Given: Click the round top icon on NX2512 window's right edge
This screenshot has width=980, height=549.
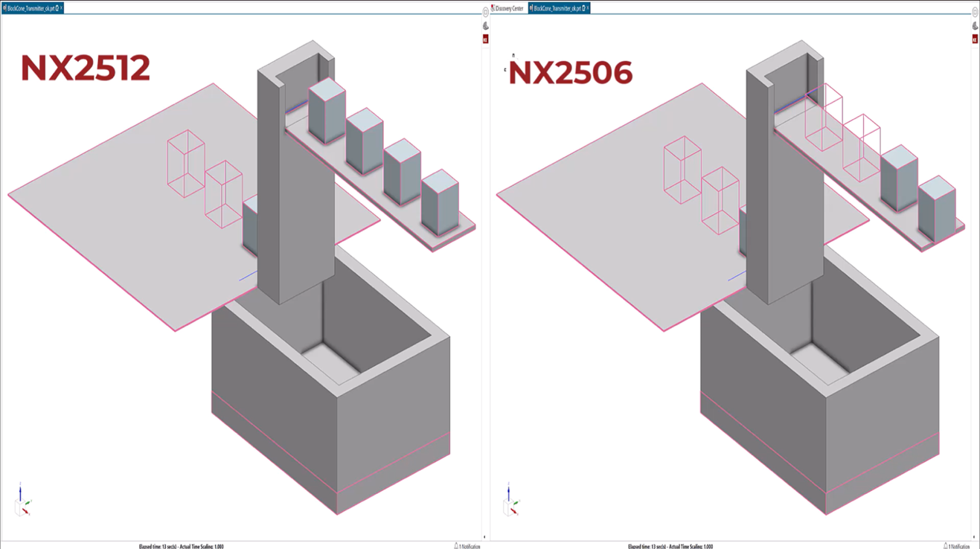Looking at the screenshot, I should [x=486, y=12].
